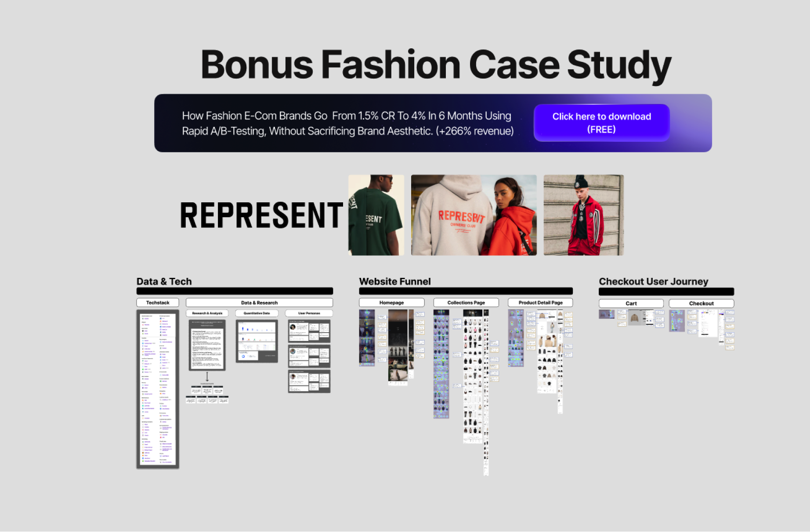The height and width of the screenshot is (532, 810).
Task: Select the red tracksuit model photo
Action: (583, 215)
